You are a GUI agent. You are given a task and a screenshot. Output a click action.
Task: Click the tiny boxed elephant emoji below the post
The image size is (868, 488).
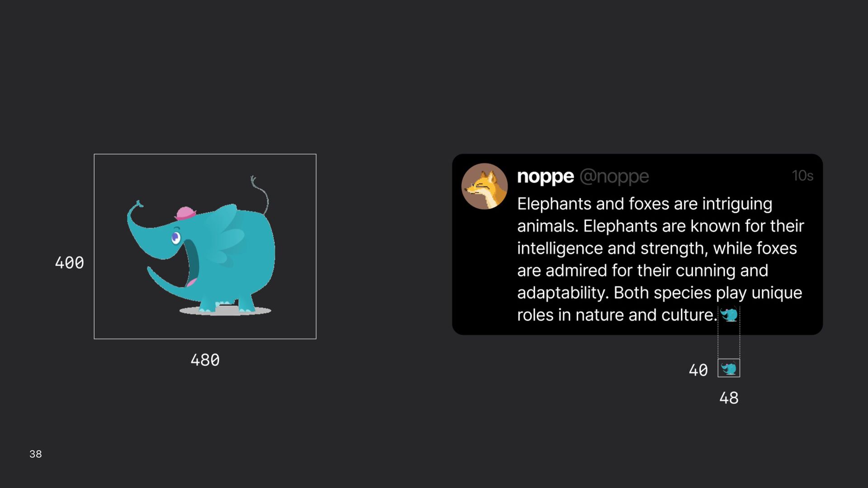point(729,368)
